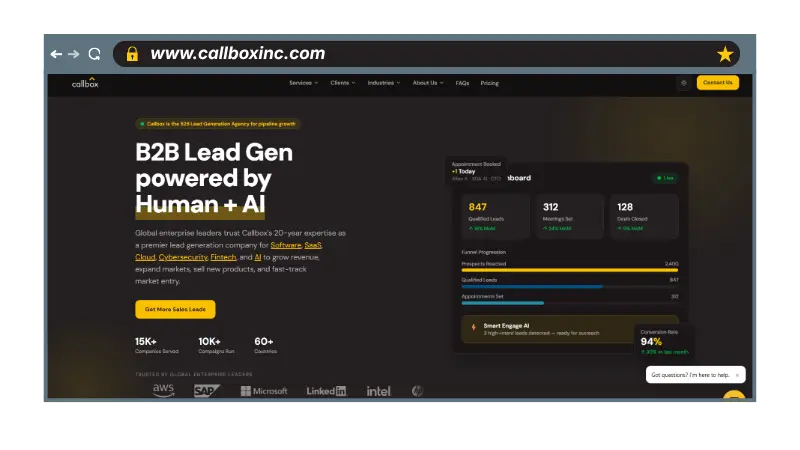Reload the page with the refresh icon
This screenshot has width=800, height=450.
(x=94, y=54)
